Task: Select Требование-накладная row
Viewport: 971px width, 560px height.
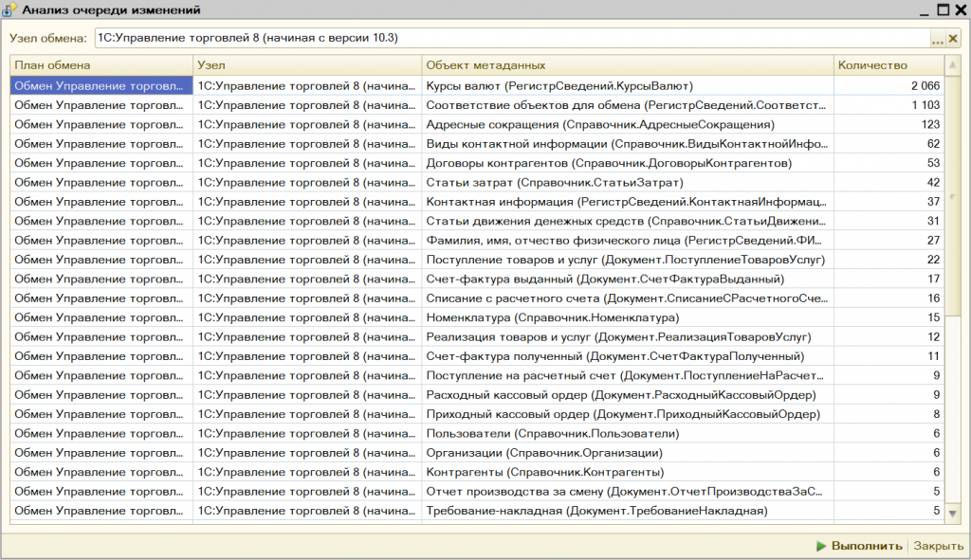Action: (477, 511)
